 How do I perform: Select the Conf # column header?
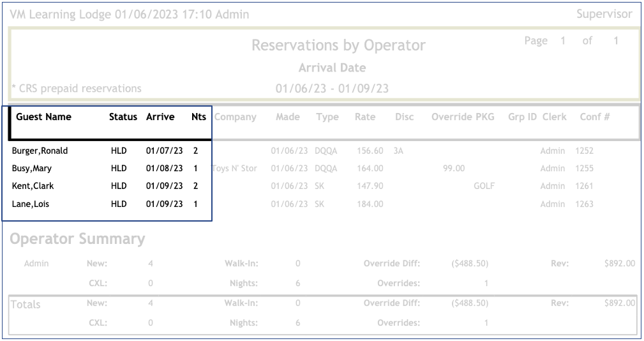[x=594, y=117]
